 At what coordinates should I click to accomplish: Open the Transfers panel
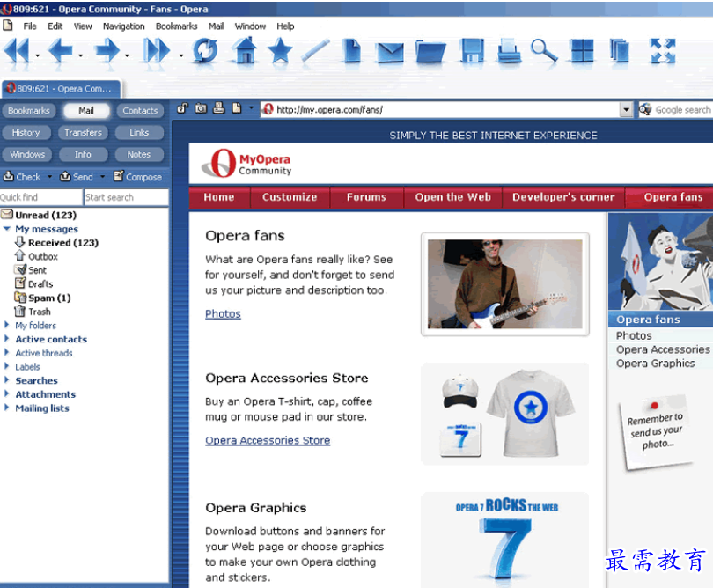click(83, 132)
